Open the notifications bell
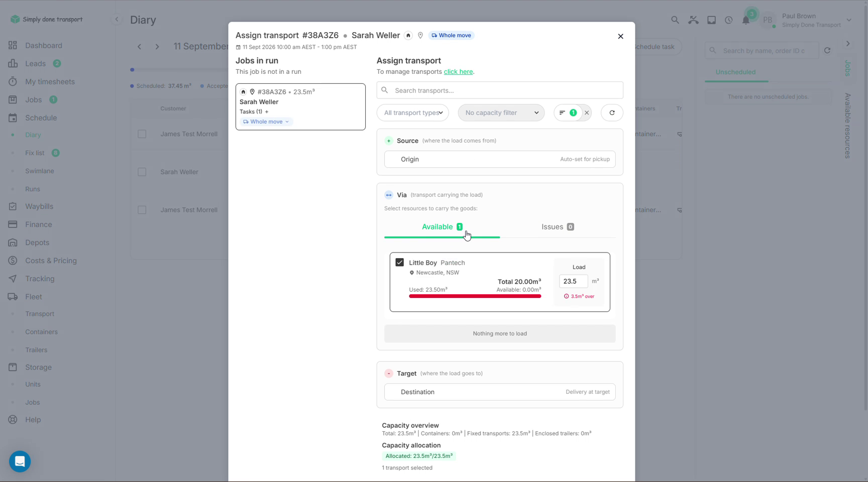This screenshot has height=482, width=868. coord(746,20)
